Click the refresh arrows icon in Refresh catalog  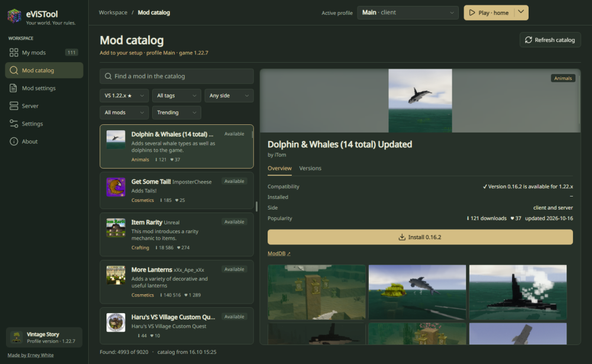click(x=528, y=40)
